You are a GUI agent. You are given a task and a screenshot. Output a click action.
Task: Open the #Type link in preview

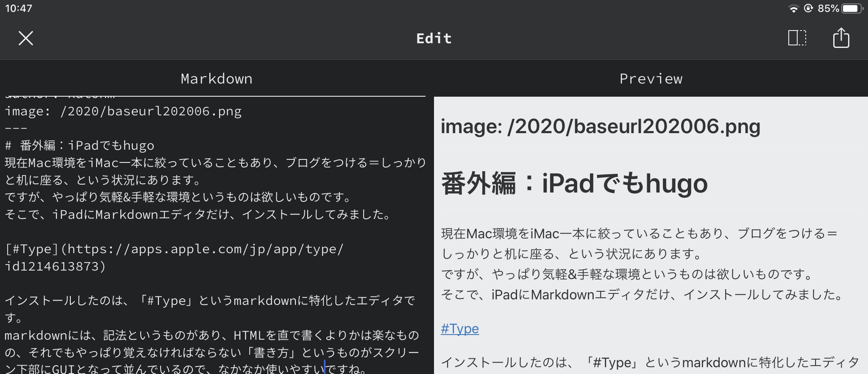tap(460, 329)
